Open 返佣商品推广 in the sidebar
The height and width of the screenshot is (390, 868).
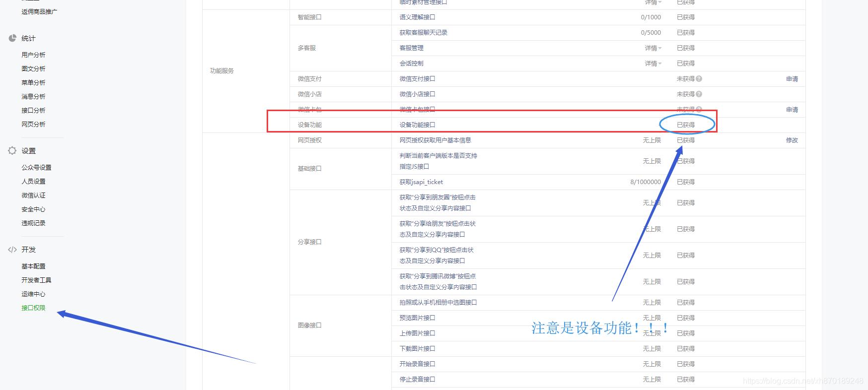pyautogui.click(x=39, y=11)
